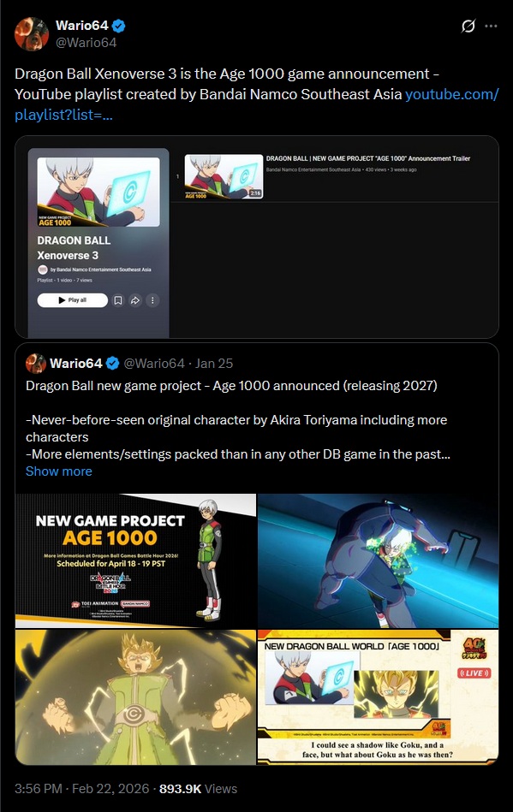This screenshot has width=513, height=812.
Task: Click the Grok icon at top right
Action: (468, 26)
